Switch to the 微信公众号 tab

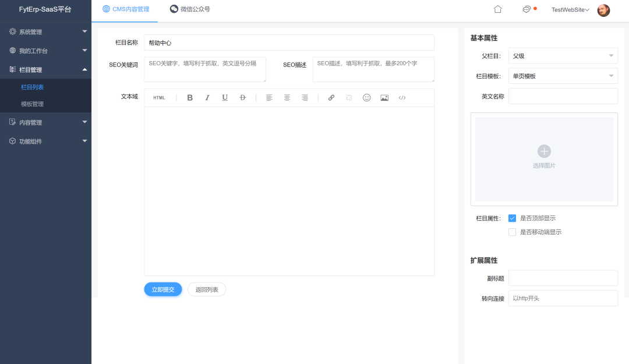[190, 9]
